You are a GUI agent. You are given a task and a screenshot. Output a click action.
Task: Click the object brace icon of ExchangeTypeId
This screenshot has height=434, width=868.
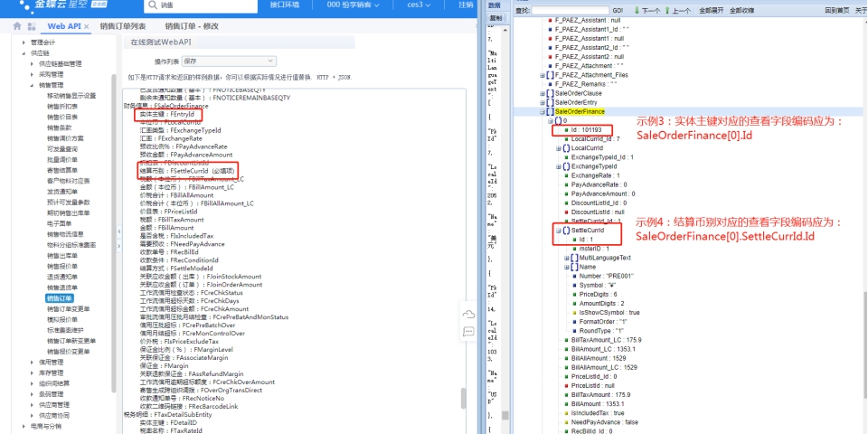(x=566, y=166)
